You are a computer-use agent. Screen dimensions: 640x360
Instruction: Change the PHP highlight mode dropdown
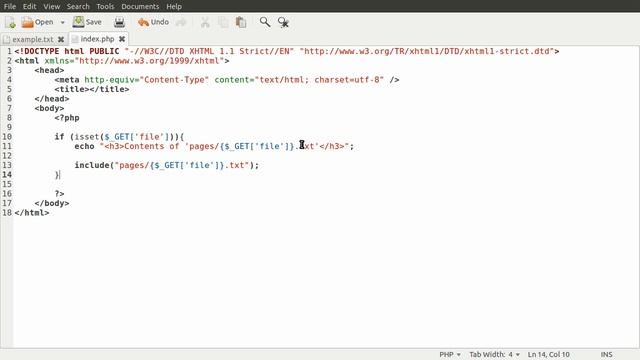pyautogui.click(x=450, y=354)
